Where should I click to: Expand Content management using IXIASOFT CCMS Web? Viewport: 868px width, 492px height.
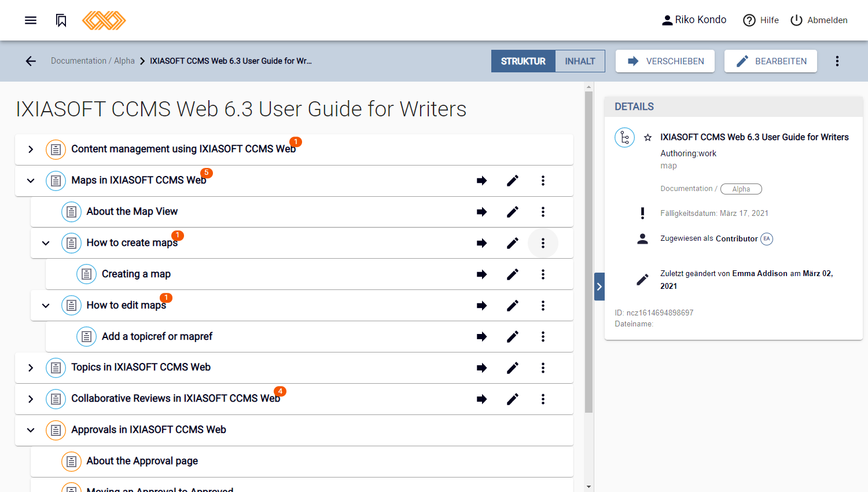[31, 149]
